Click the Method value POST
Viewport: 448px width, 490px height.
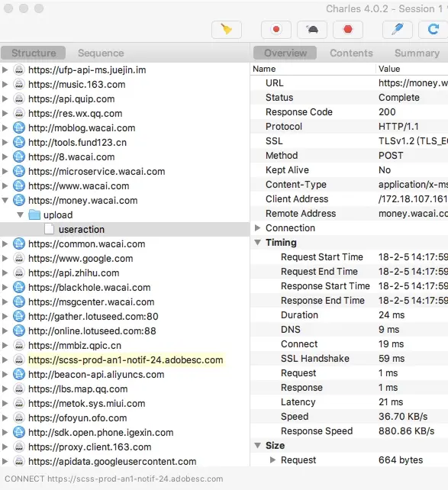(391, 155)
